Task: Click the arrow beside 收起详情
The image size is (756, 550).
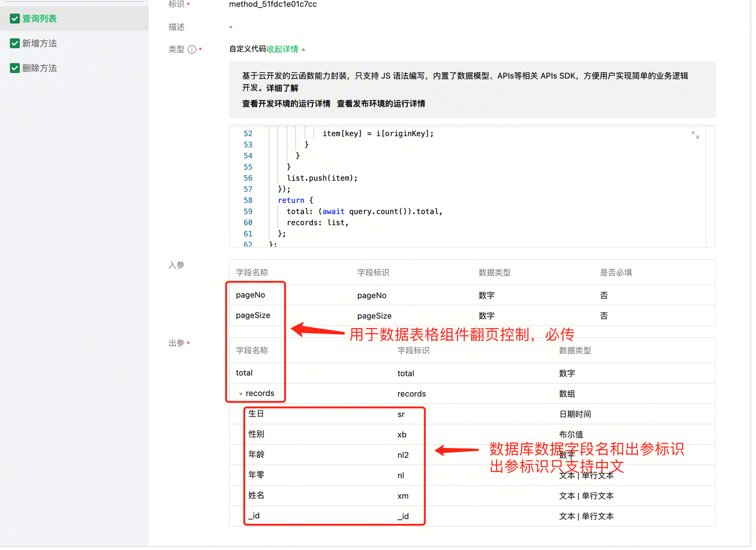Action: coord(303,49)
